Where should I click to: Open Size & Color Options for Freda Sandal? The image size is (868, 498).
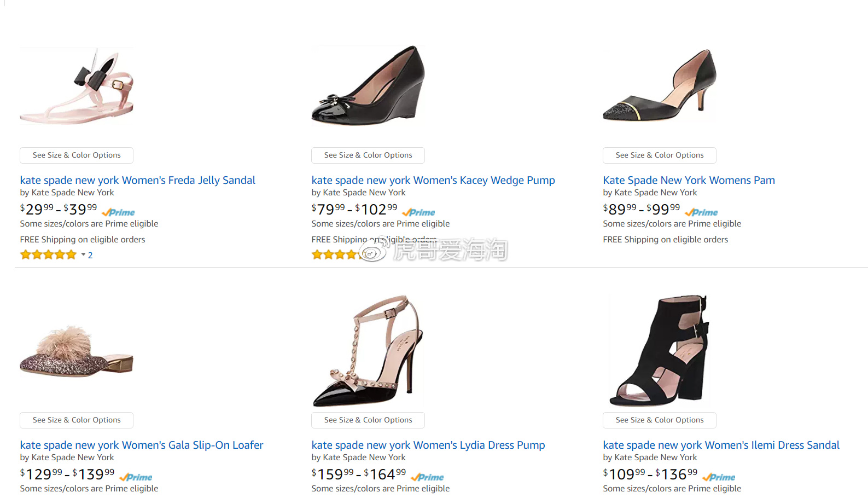click(77, 155)
